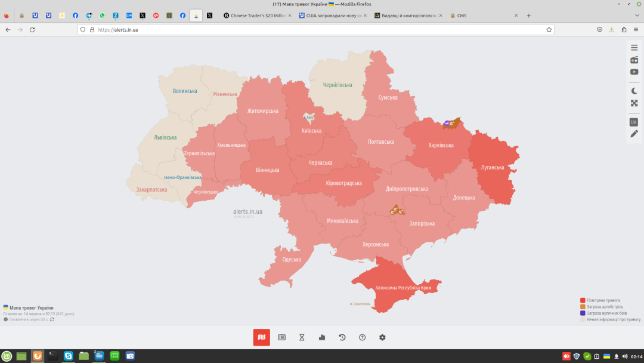Viewport: 644px width, 363px height.
Task: Click the red Повітряна тривога legend swatch
Action: point(583,300)
